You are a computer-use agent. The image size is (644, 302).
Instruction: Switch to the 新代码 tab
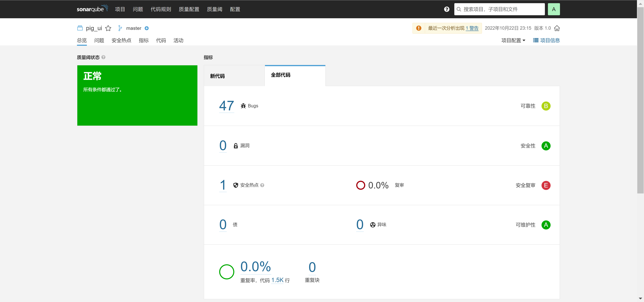[217, 76]
